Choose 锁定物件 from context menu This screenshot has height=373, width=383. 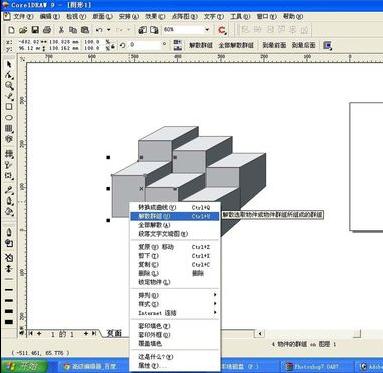pos(175,282)
